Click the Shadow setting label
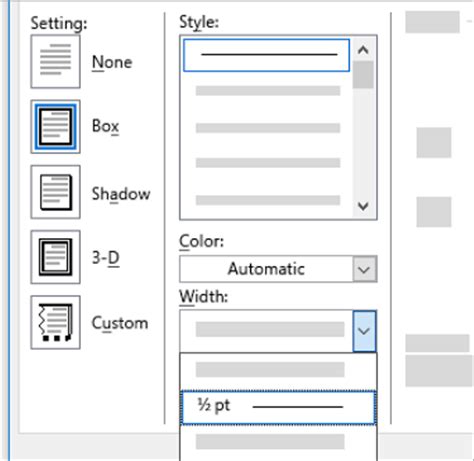Screen dimensions: 474x461 pos(121,194)
